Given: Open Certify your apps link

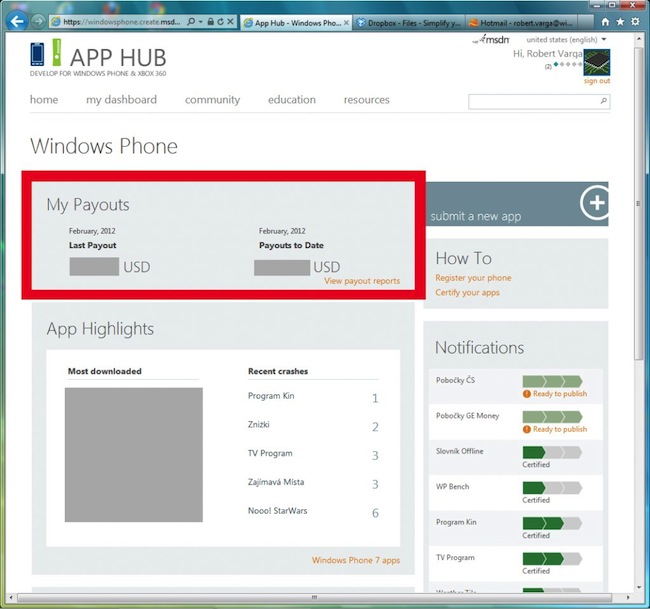Looking at the screenshot, I should pos(467,292).
